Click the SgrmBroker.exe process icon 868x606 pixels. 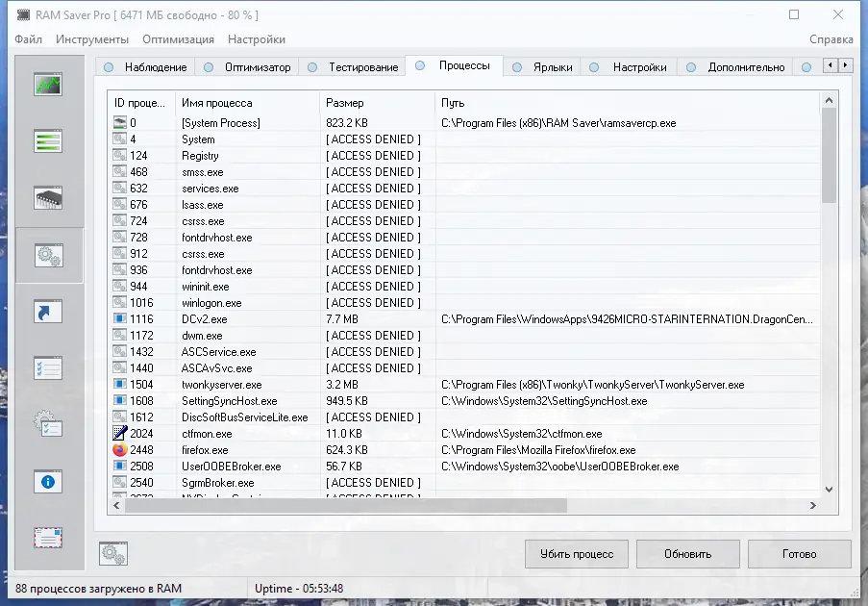pos(119,483)
